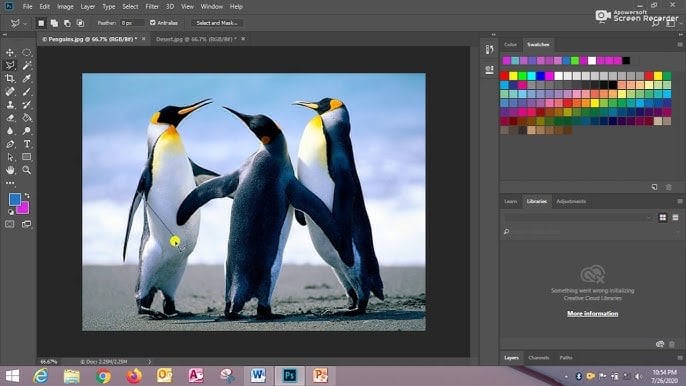Select the Elliptical Marquee tool

tap(27, 53)
